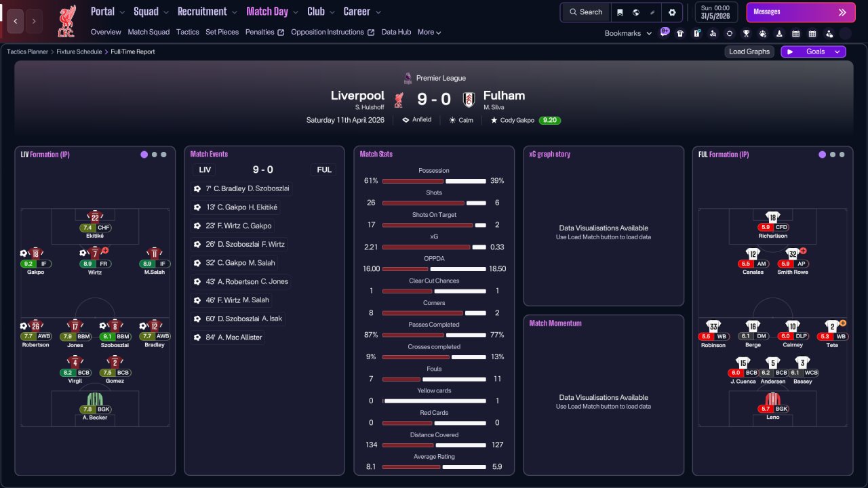Click the training cone shortcut icon
This screenshot has width=868, height=488.
point(779,33)
